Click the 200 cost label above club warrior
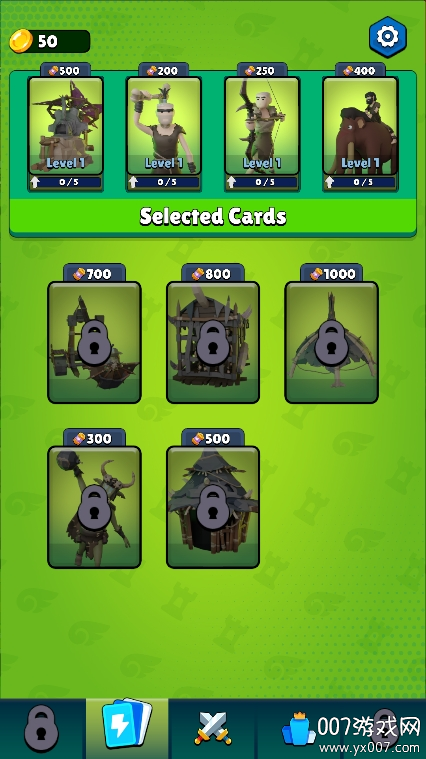Viewport: 426px width, 759px height. 164,71
